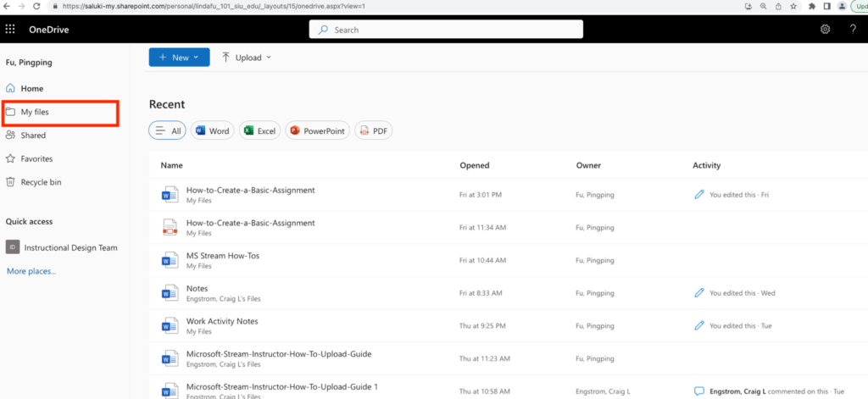Open the Work Activity Notes file
Viewport: 868px width, 399px height.
pyautogui.click(x=222, y=321)
